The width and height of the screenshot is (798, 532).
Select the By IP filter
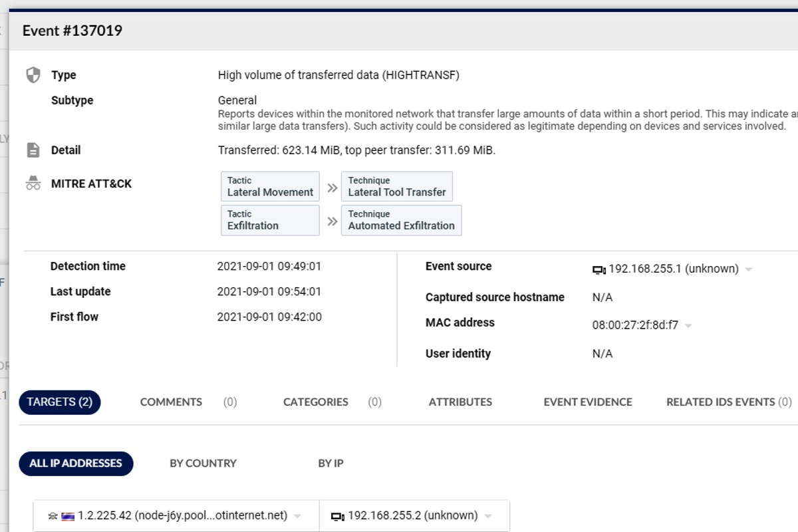tap(331, 464)
